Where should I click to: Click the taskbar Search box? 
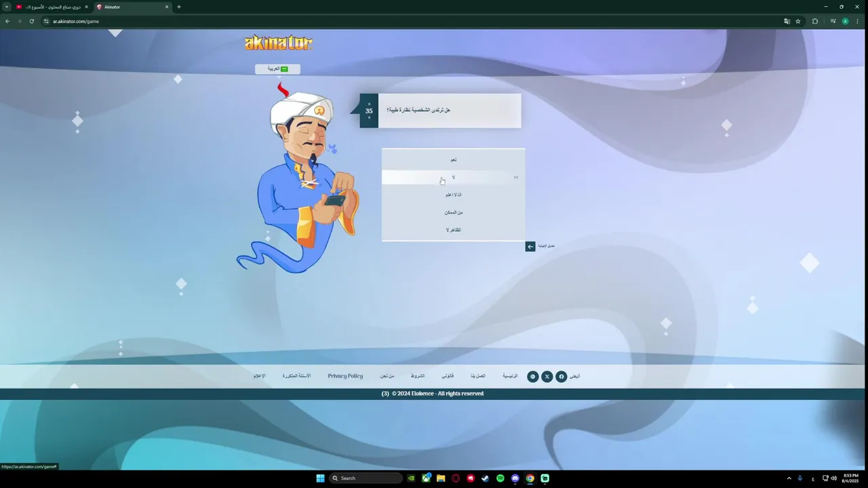[366, 478]
